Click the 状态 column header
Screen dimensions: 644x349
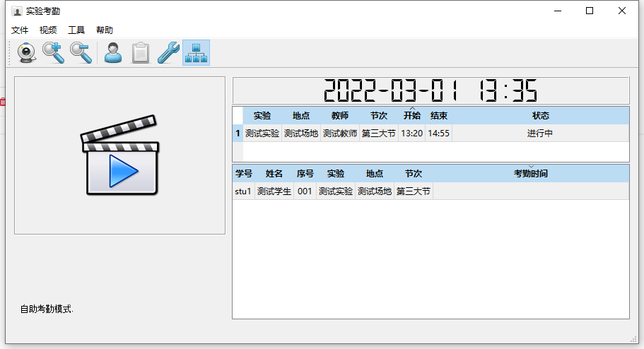(x=540, y=116)
